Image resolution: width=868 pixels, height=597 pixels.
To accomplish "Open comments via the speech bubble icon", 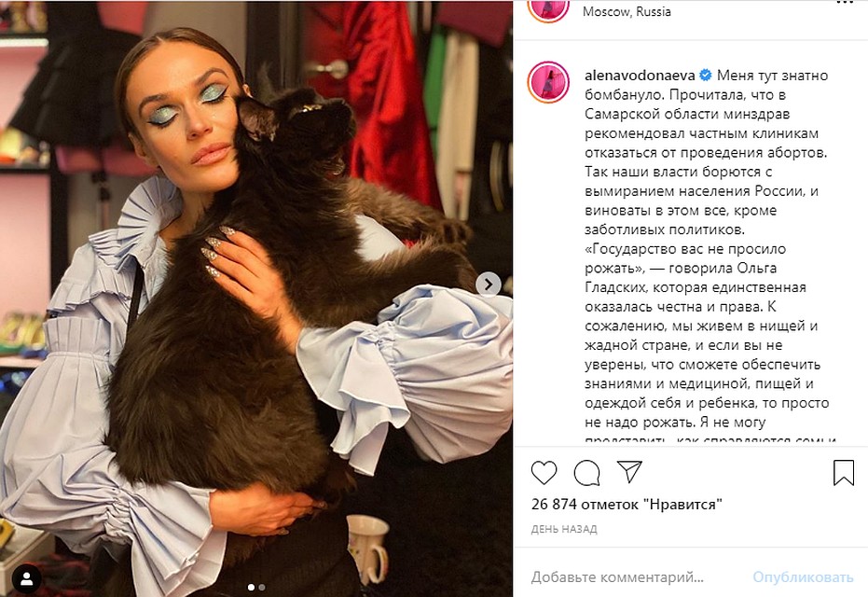I will click(x=586, y=472).
